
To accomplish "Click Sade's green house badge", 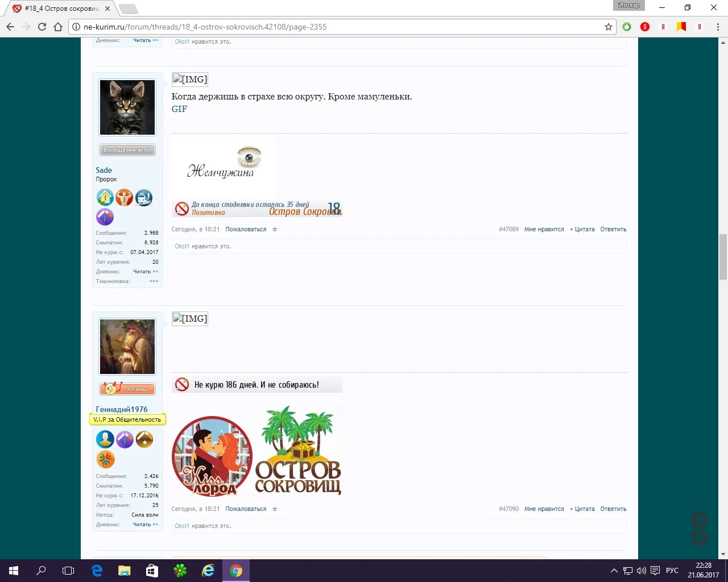I will (105, 197).
